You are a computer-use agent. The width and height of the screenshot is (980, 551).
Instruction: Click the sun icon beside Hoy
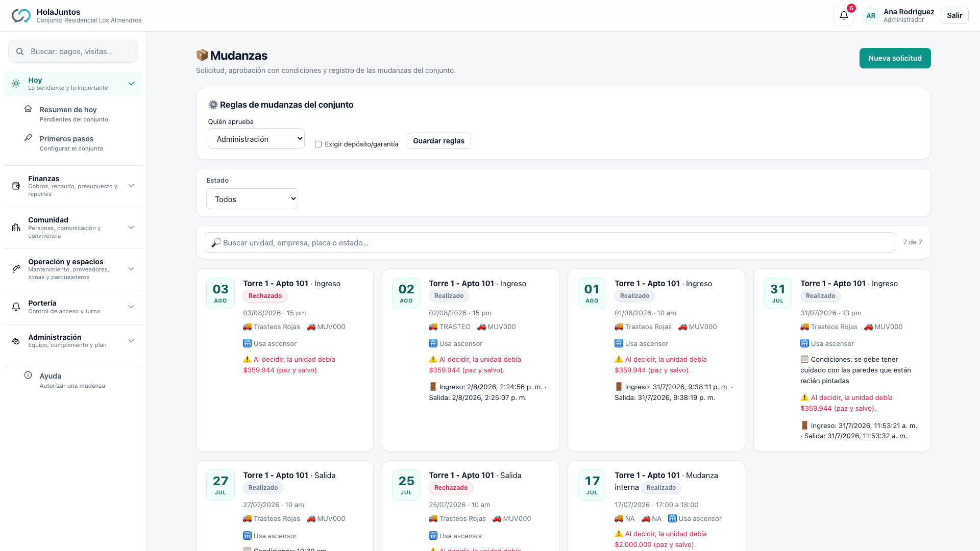point(16,84)
